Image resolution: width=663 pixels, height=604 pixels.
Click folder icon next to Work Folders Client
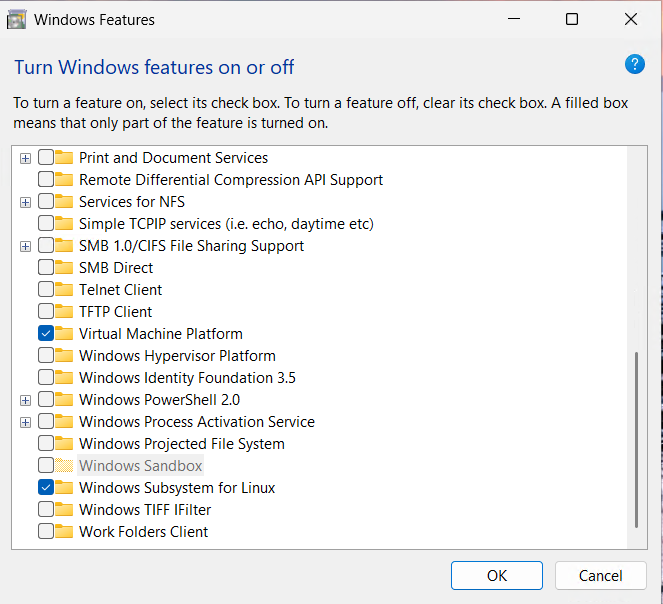(x=65, y=532)
